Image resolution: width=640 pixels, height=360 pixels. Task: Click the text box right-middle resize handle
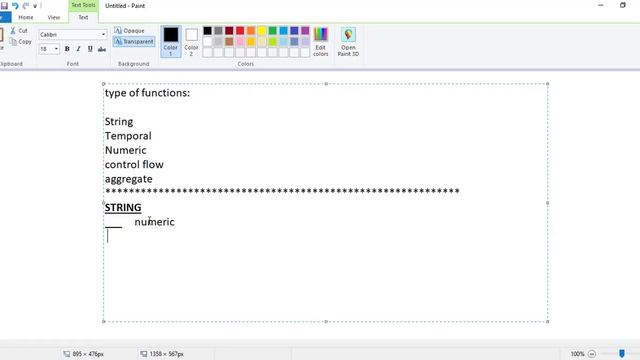pyautogui.click(x=547, y=203)
